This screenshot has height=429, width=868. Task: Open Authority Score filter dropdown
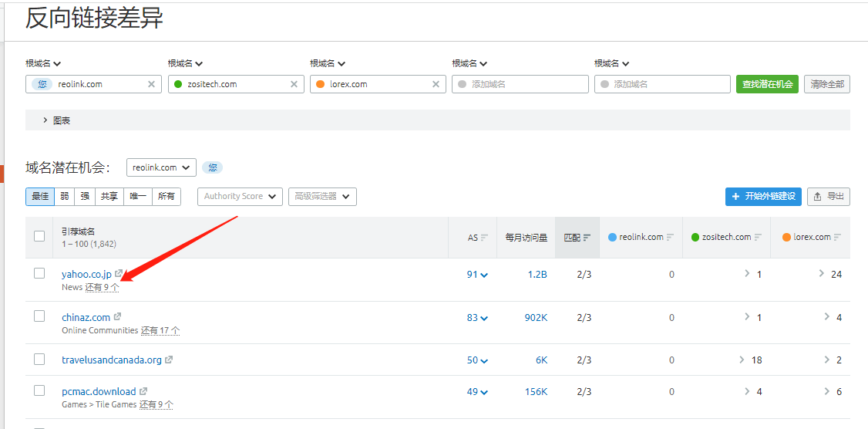tap(240, 197)
